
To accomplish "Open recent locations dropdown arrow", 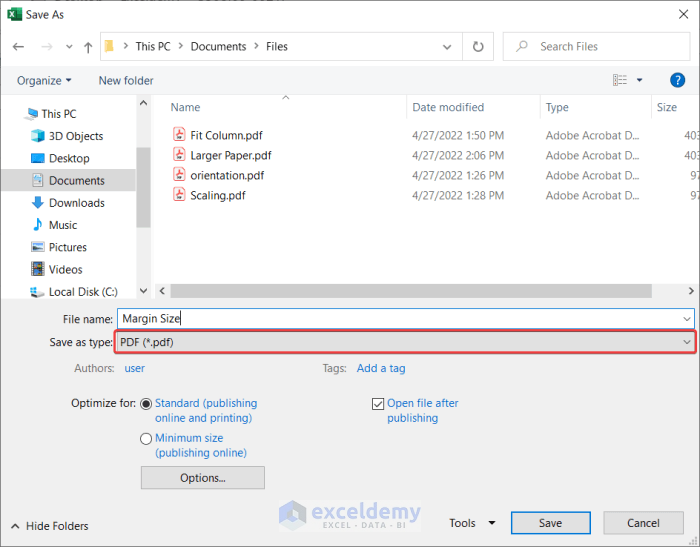I will pos(69,46).
